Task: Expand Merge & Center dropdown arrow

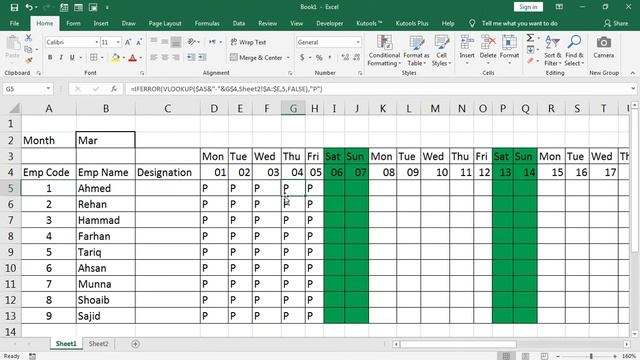Action: [x=288, y=58]
